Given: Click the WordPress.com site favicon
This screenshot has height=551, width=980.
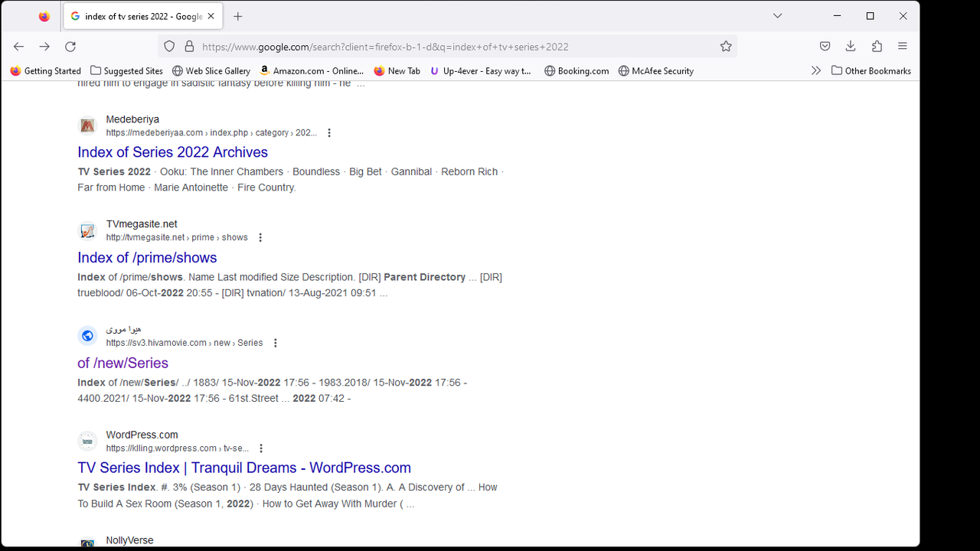Looking at the screenshot, I should point(88,441).
